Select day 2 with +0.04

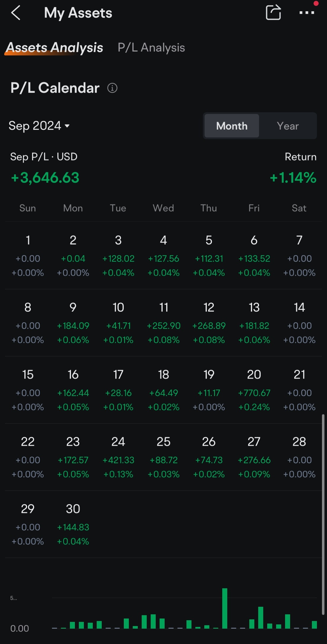[x=73, y=255]
